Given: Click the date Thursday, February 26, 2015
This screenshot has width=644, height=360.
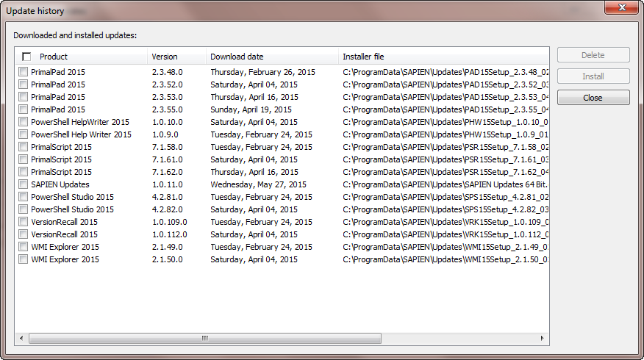Looking at the screenshot, I should (263, 72).
